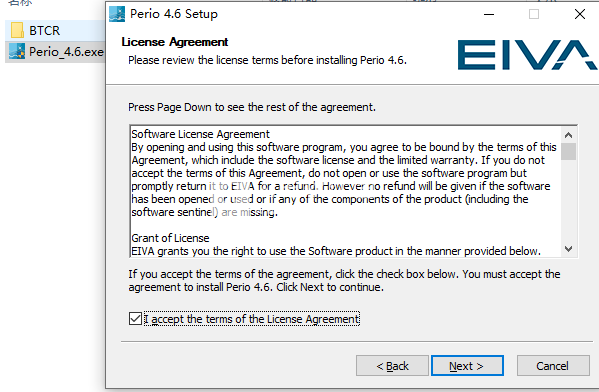Click the 'I accept the terms' label text
This screenshot has width=599, height=392.
coord(252,319)
